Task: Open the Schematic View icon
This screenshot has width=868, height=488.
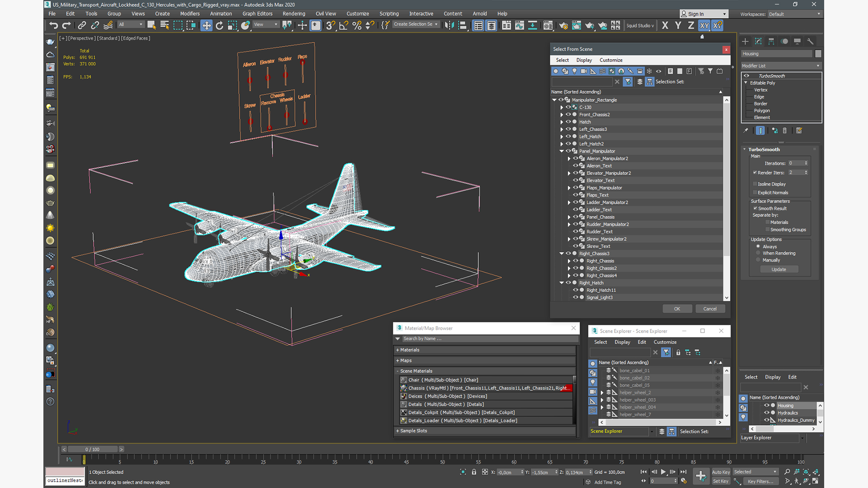Action: (x=533, y=25)
